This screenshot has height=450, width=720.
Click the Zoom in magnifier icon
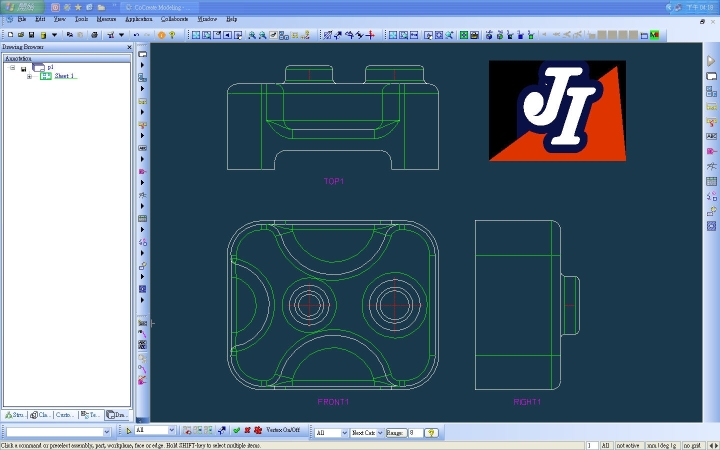click(252, 35)
